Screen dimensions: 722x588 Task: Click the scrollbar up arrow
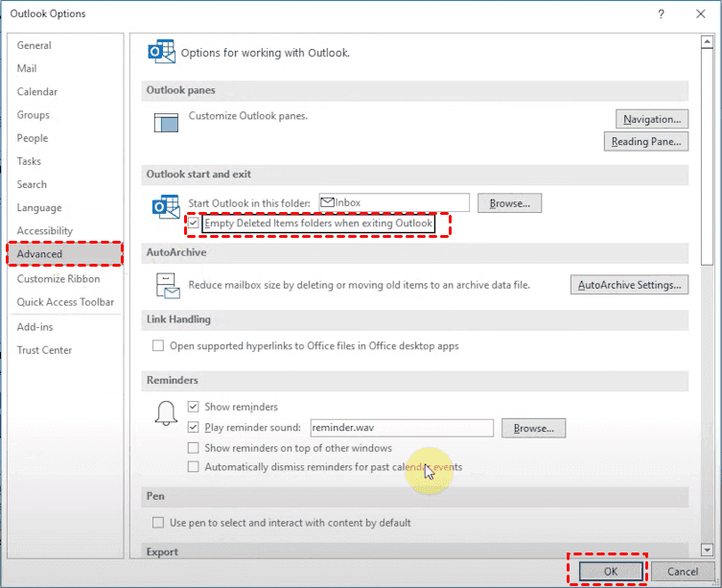[707, 42]
